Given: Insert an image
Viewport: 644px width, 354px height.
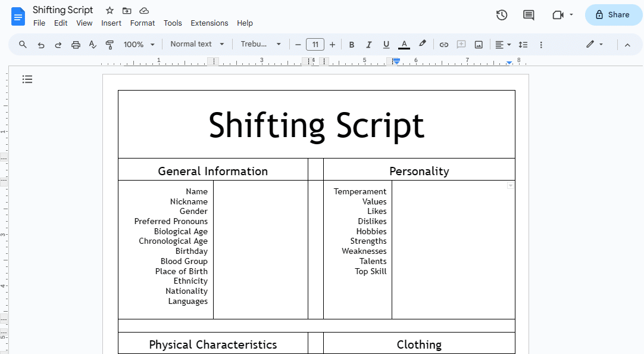Looking at the screenshot, I should pyautogui.click(x=479, y=45).
